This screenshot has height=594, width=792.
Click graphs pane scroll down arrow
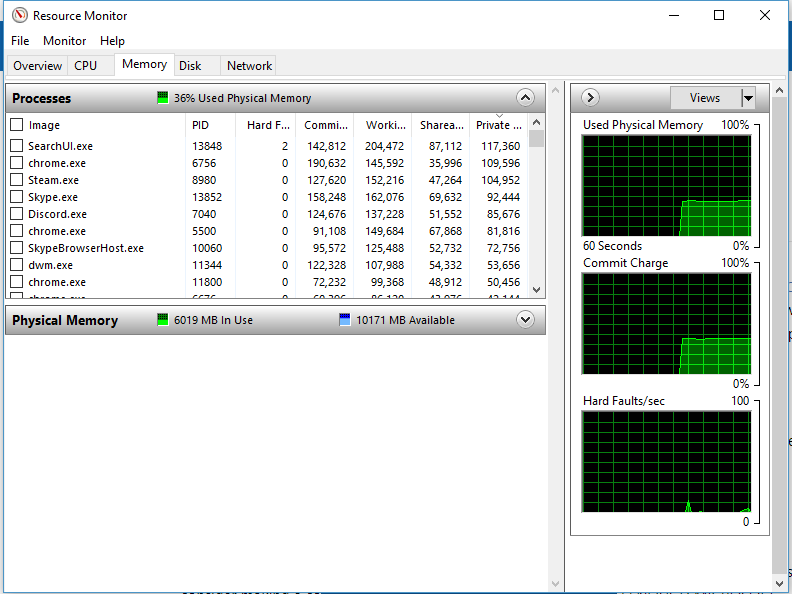[x=779, y=584]
